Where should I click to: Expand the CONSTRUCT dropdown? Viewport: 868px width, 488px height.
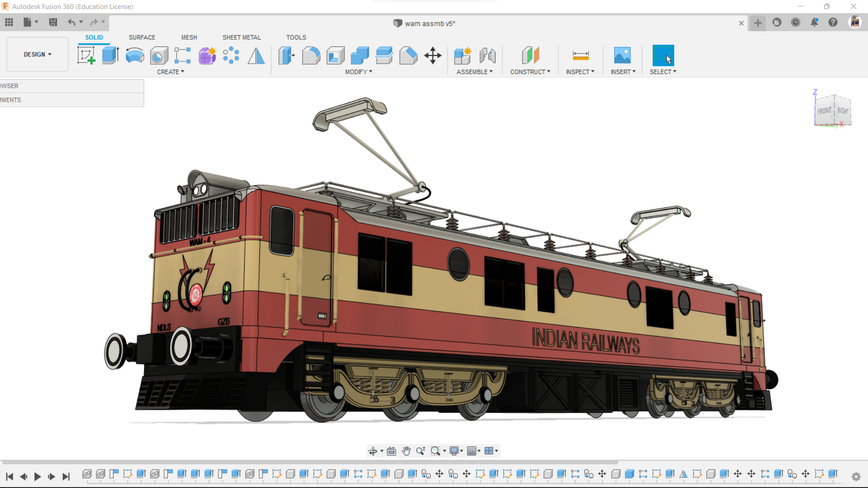[530, 72]
